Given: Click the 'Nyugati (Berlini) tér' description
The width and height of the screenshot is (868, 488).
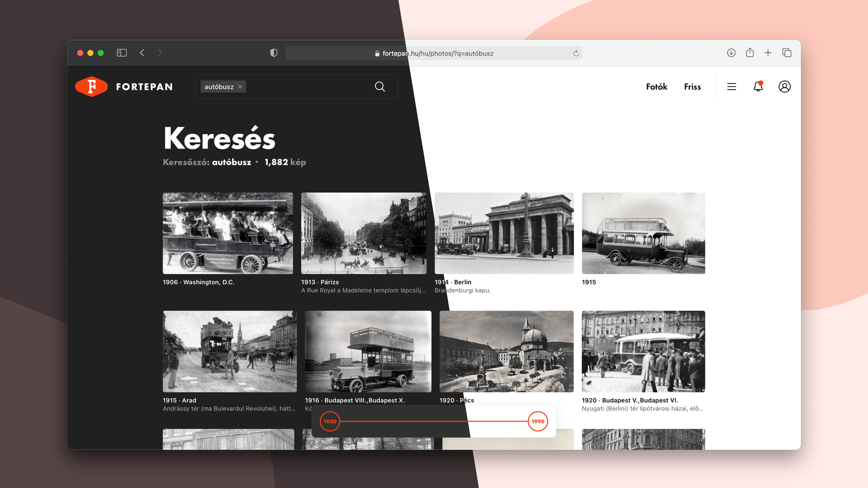Looking at the screenshot, I should [x=642, y=409].
